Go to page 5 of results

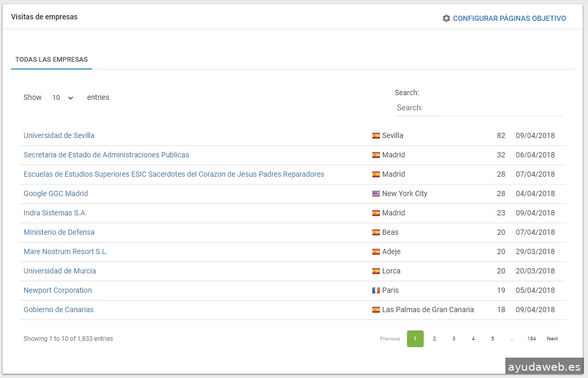(492, 339)
